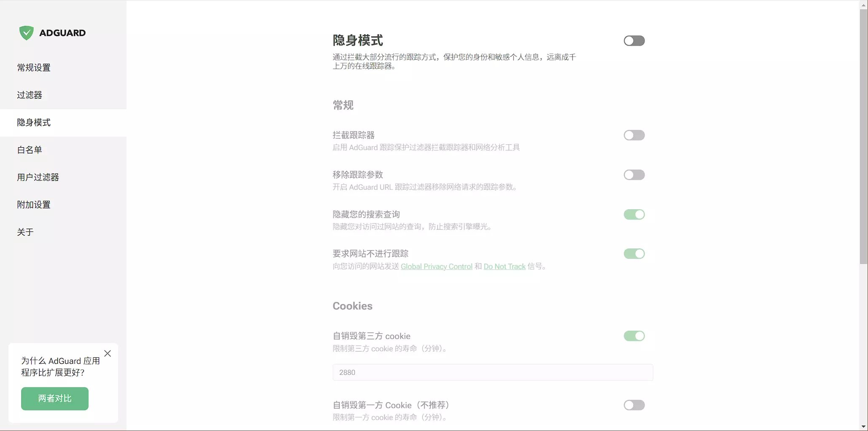Open 常规设置 in the sidebar
Screen dimensions: 868x431
click(x=34, y=67)
